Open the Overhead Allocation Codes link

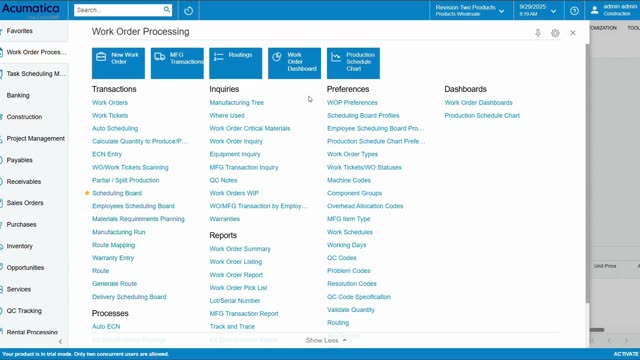coord(365,206)
